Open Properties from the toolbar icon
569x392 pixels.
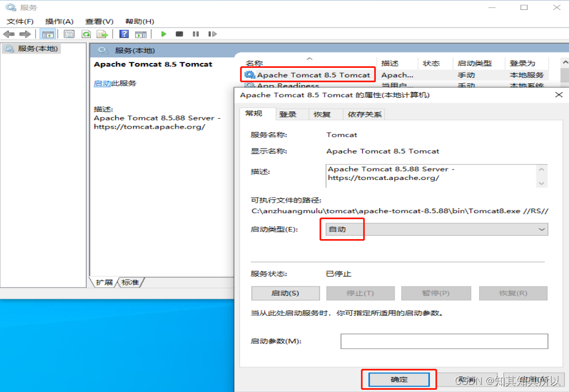click(x=69, y=34)
